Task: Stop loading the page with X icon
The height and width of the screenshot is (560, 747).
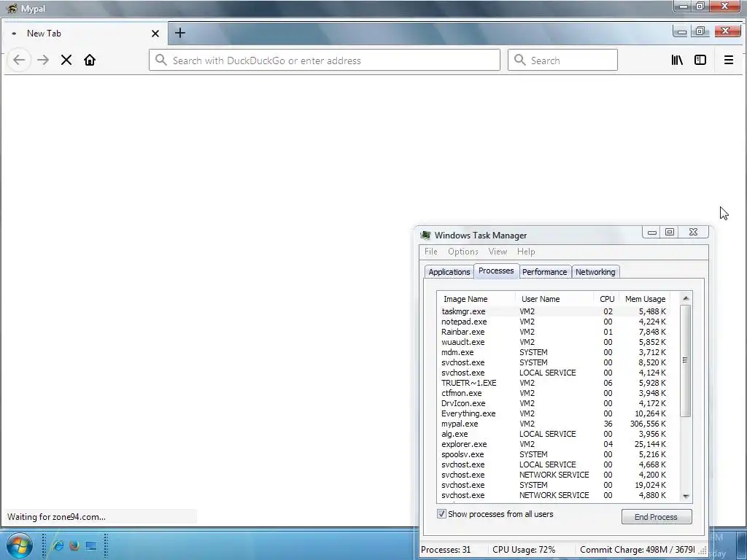Action: click(x=66, y=60)
